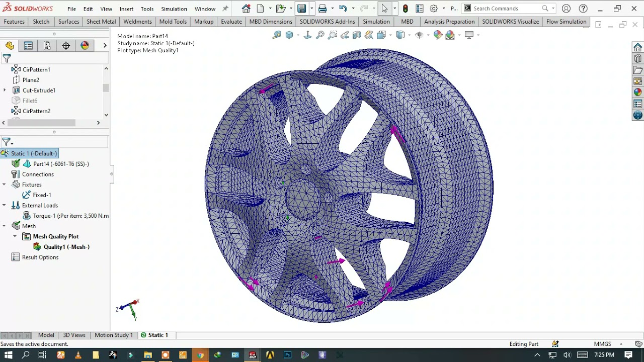Select Quality1 (-Mesh-) plot
This screenshot has width=644, height=362.
point(61,247)
